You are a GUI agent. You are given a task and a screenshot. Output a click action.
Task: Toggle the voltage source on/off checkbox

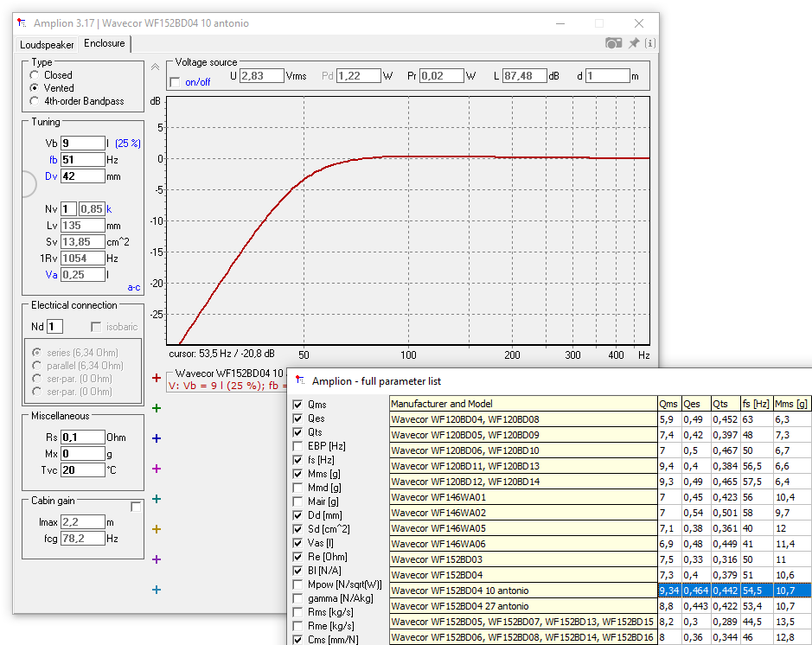(x=175, y=82)
